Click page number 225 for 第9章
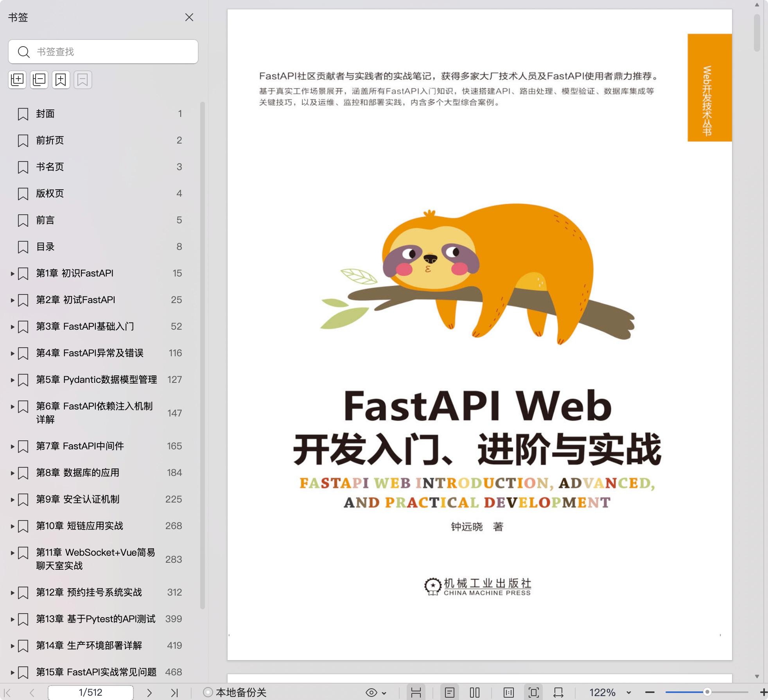This screenshot has height=700, width=768. [174, 499]
